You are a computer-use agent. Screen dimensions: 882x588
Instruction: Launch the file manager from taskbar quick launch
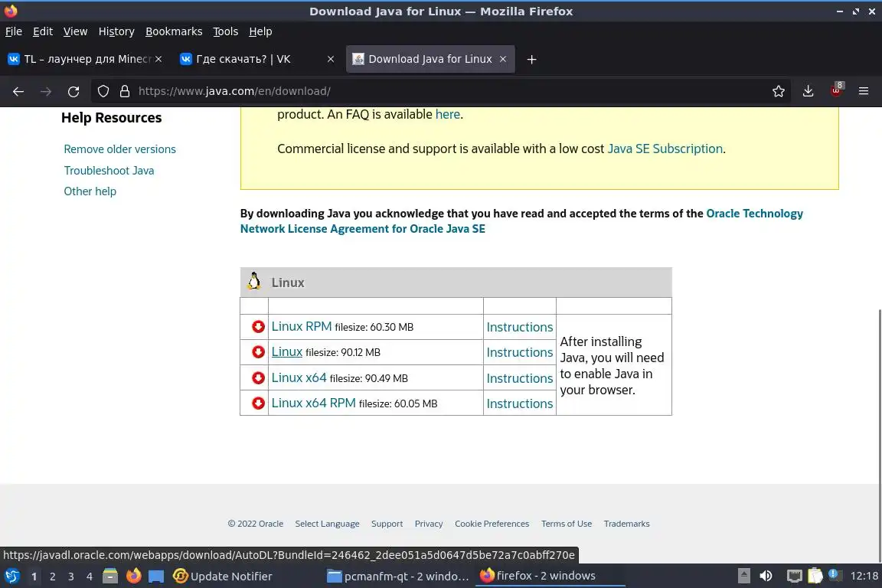(x=110, y=577)
